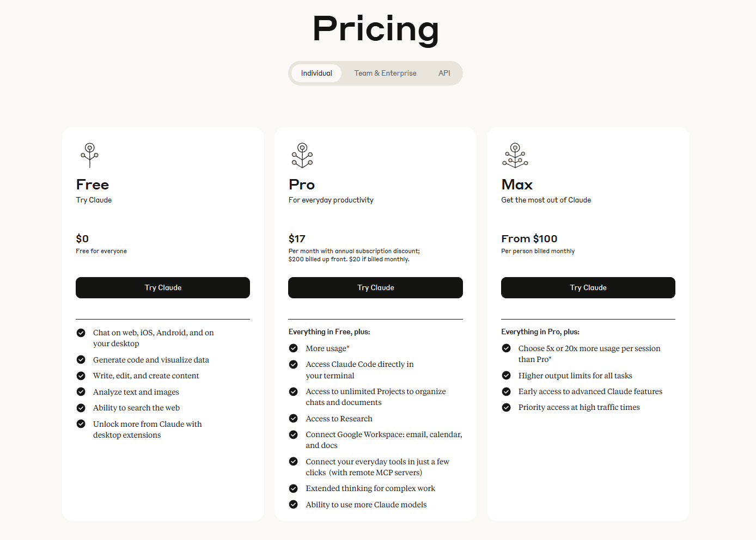756x540 pixels.
Task: Click checkmark beside 'Generate code and visualize data'
Action: click(x=81, y=360)
